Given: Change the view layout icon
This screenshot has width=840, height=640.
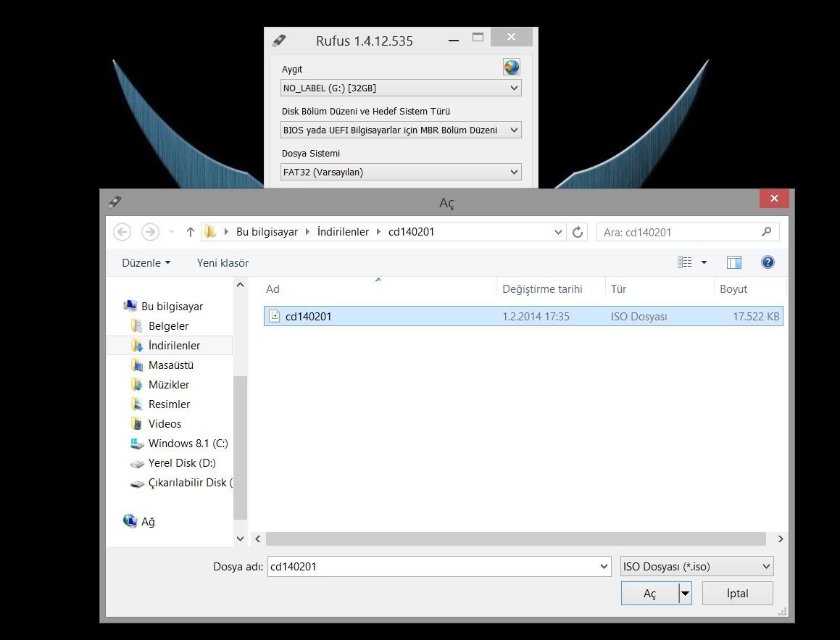Looking at the screenshot, I should (x=685, y=262).
